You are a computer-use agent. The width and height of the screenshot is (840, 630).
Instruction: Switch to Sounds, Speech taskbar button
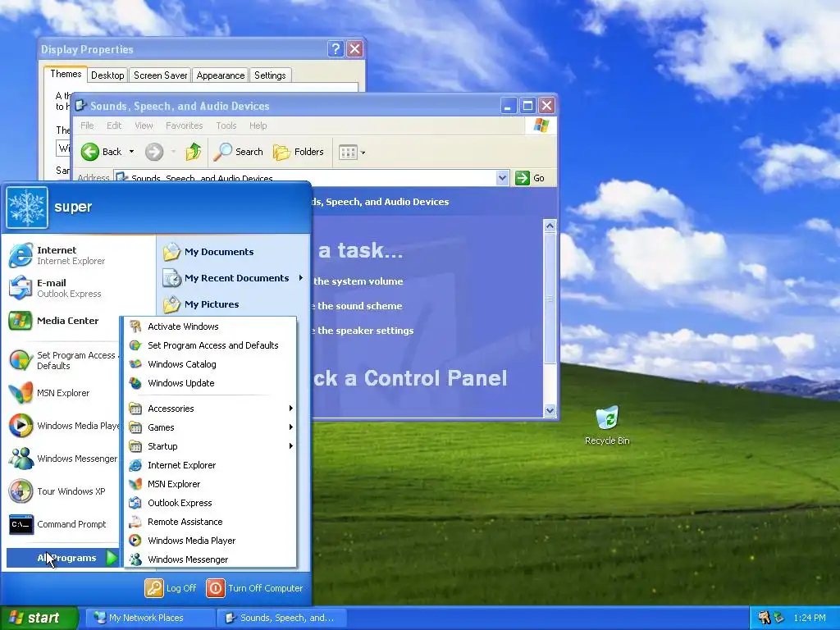pyautogui.click(x=281, y=618)
